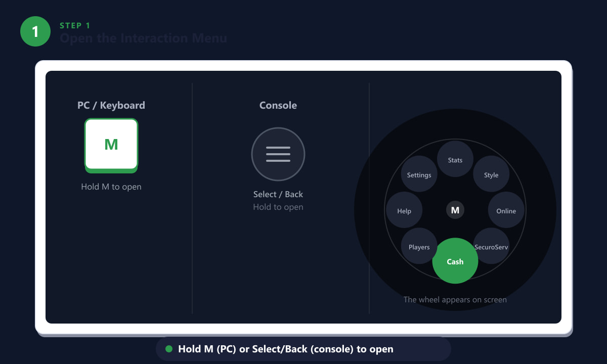
Task: Open the Players wheel segment
Action: (419, 246)
